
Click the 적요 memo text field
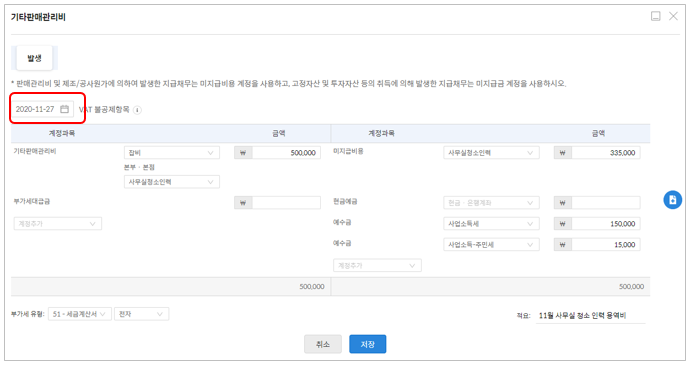pyautogui.click(x=590, y=316)
